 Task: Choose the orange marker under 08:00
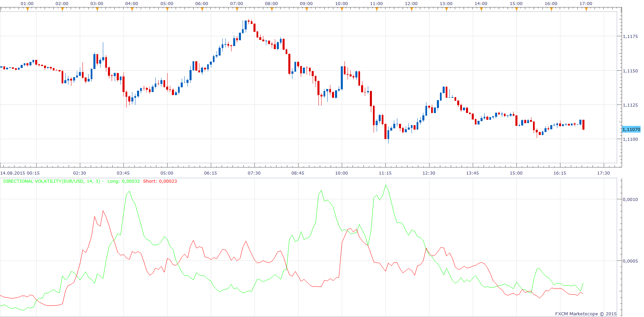click(272, 9)
